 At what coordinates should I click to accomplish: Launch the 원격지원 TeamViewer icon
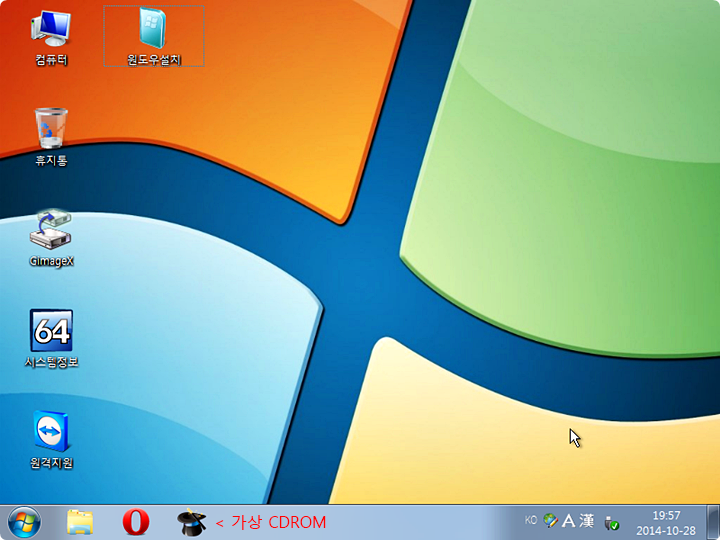click(51, 440)
